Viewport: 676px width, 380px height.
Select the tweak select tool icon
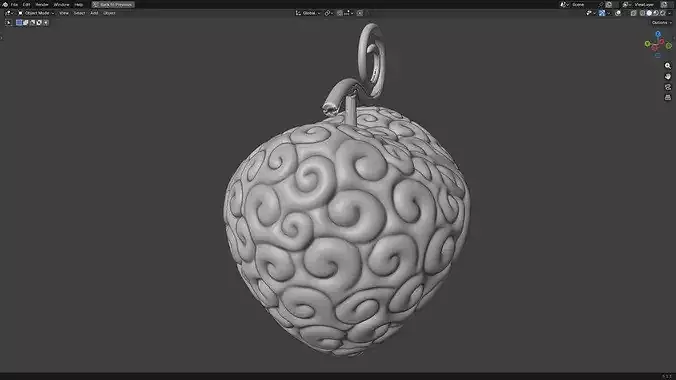pos(9,22)
